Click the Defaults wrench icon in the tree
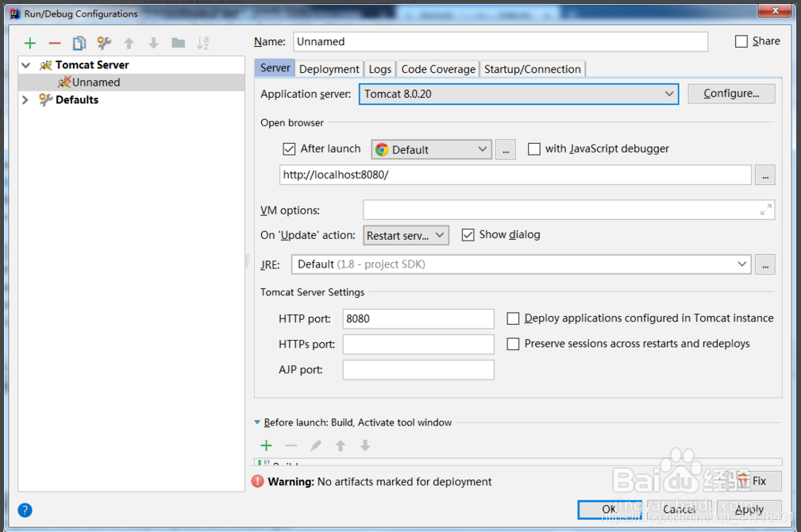Viewport: 801px width, 532px height. click(x=45, y=100)
